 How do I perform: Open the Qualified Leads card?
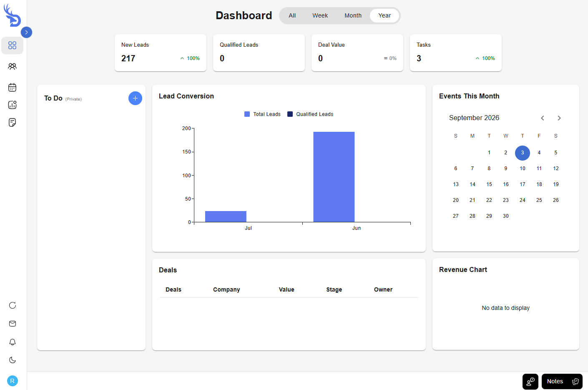click(x=259, y=53)
